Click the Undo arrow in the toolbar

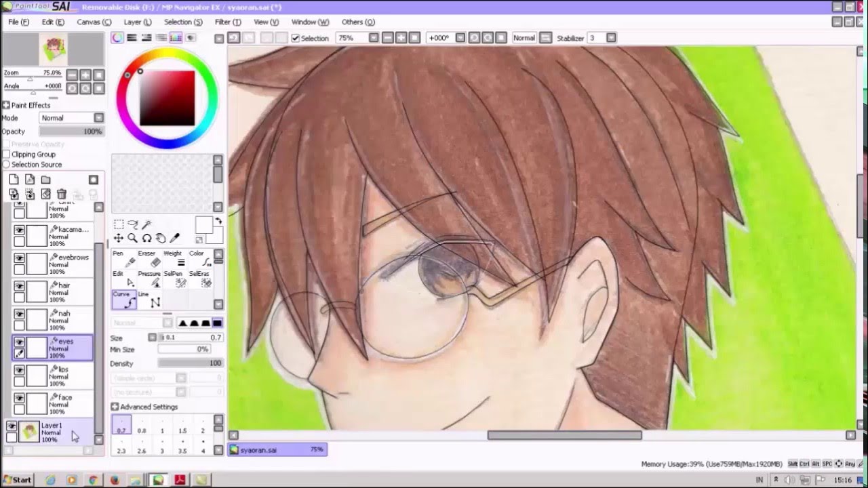point(233,38)
